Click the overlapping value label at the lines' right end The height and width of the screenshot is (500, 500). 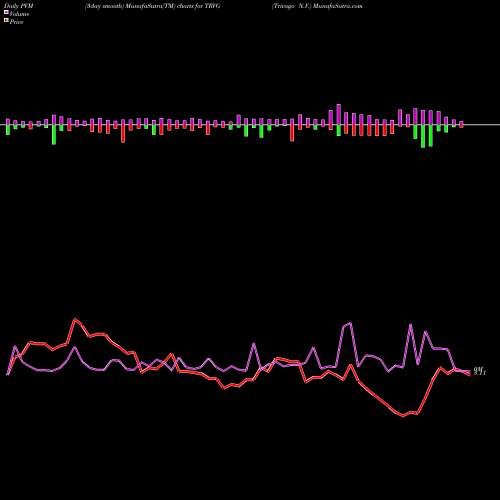[x=480, y=371]
